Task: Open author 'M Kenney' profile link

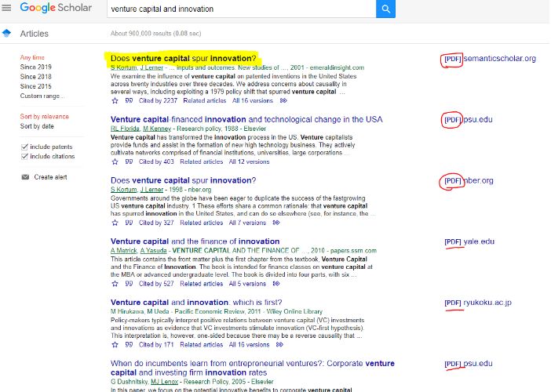Action: click(x=157, y=129)
